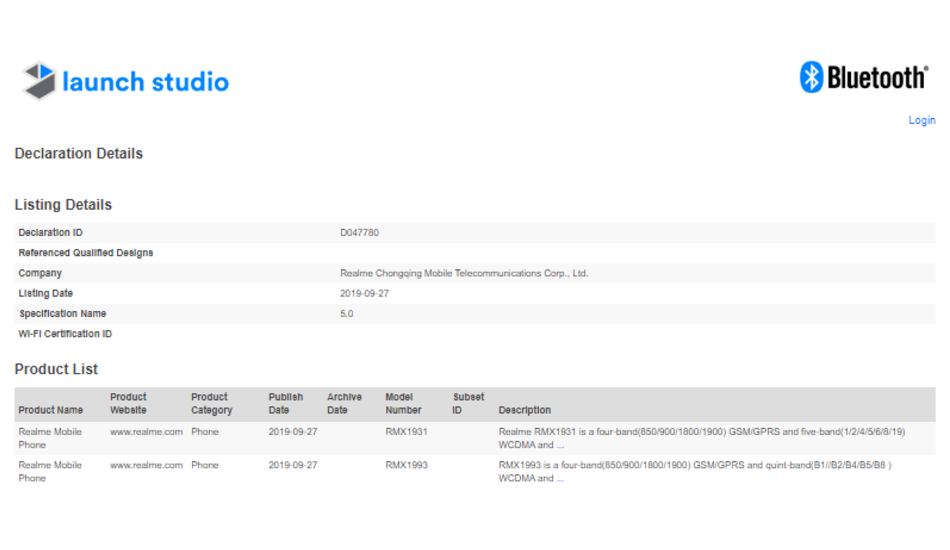The width and height of the screenshot is (950, 550).
Task: Select the RMX1993 model number cell
Action: click(x=406, y=465)
